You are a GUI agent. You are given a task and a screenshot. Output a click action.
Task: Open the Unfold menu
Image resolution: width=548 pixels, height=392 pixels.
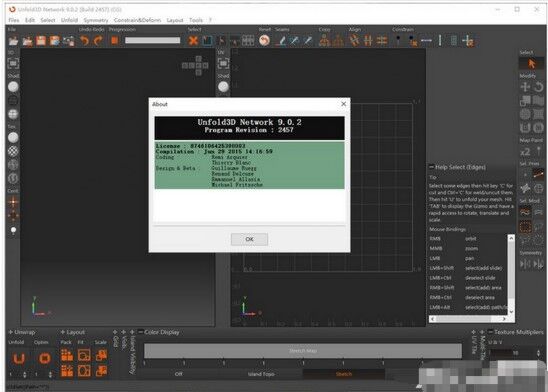tap(69, 20)
